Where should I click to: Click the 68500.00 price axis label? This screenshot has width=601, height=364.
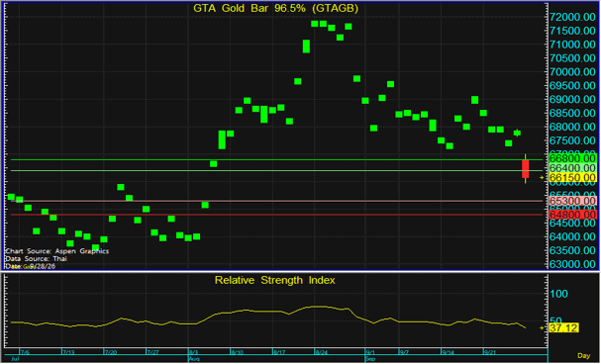572,113
